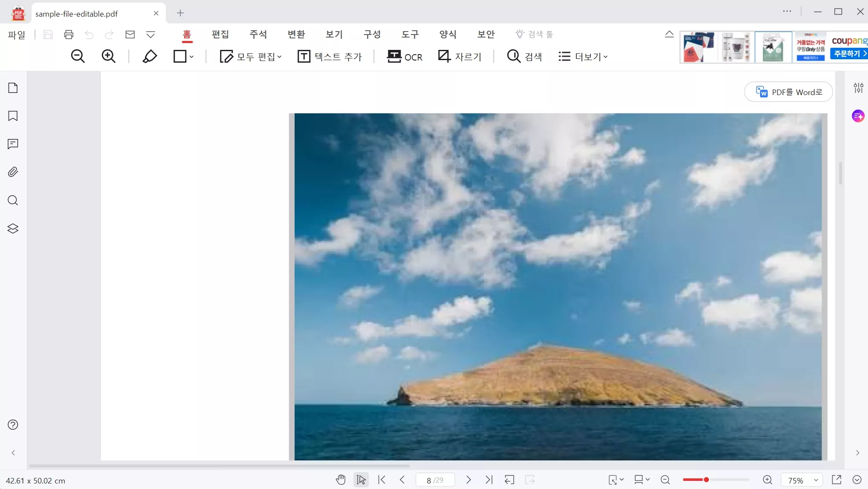This screenshot has width=868, height=489.
Task: Open the OCR tool
Action: click(404, 56)
